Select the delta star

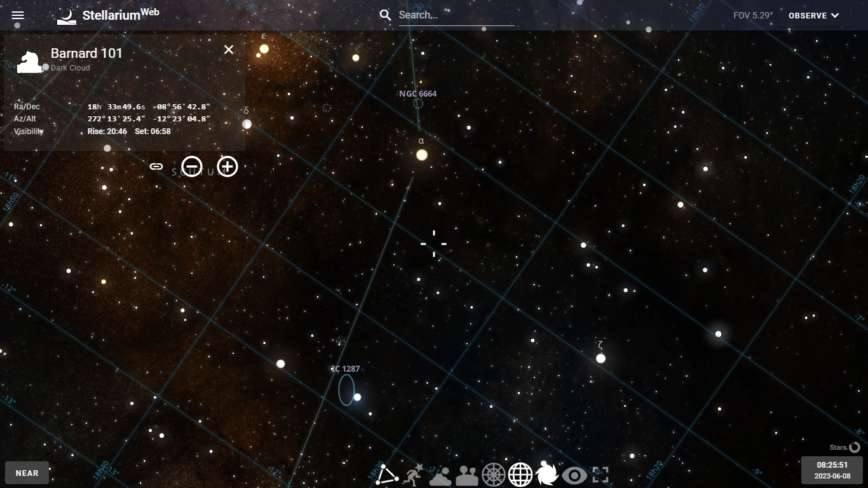point(247,124)
